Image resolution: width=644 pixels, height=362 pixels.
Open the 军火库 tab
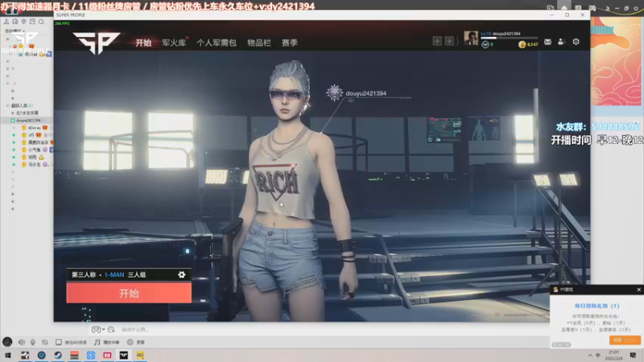point(174,43)
